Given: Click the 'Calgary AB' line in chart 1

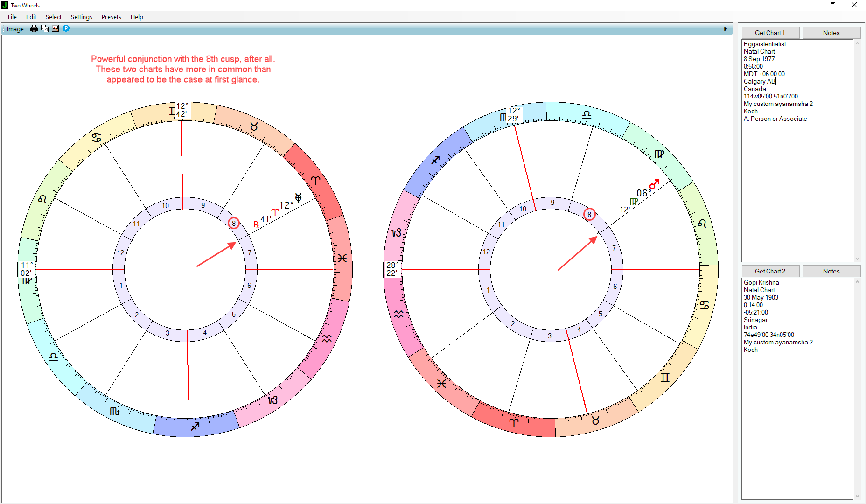Looking at the screenshot, I should (x=760, y=81).
